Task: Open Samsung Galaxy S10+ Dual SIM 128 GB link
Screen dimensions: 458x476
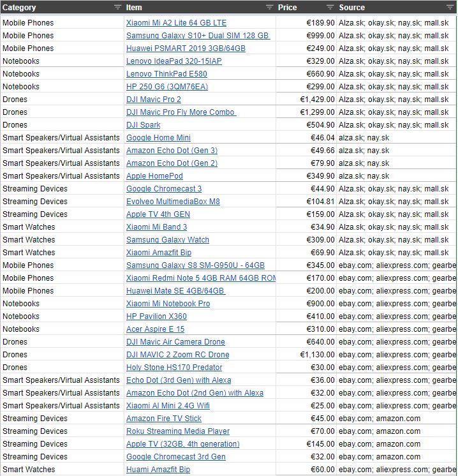Action: (x=198, y=36)
